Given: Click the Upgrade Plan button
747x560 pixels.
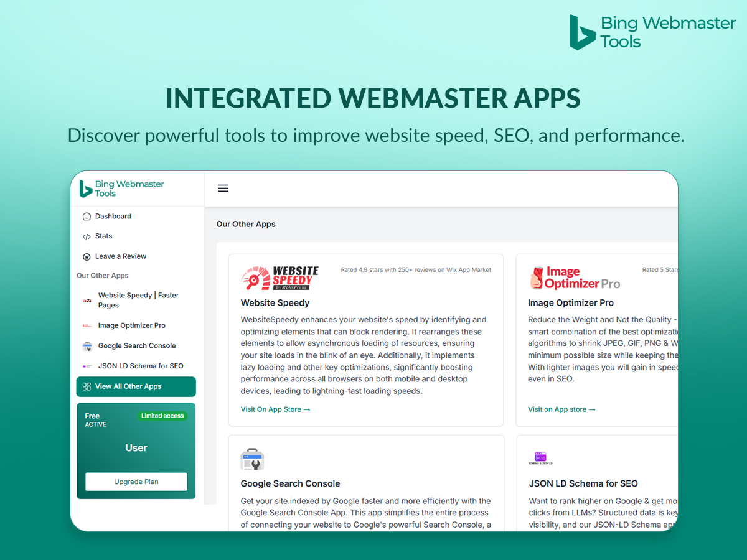Looking at the screenshot, I should (x=136, y=482).
